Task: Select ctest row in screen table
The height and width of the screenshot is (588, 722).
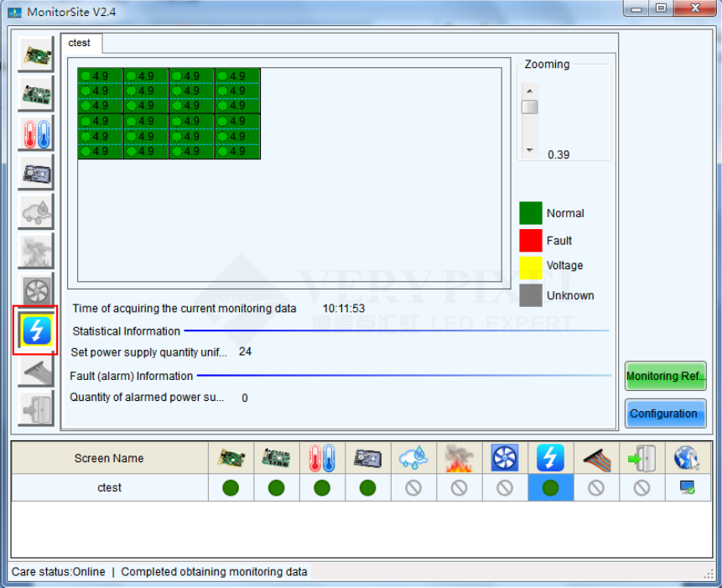Action: [x=361, y=488]
